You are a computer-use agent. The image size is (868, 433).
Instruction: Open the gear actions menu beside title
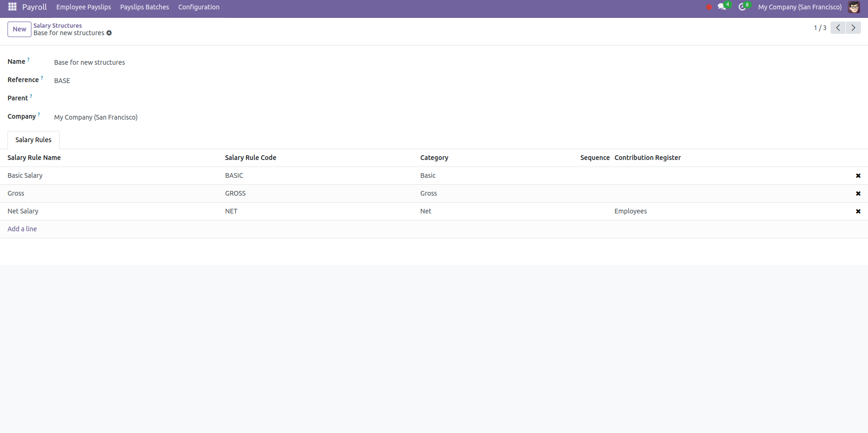pos(109,33)
